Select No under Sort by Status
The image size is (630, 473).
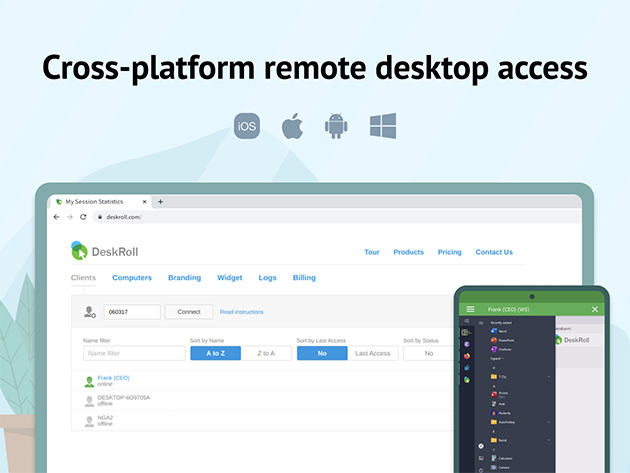429,353
